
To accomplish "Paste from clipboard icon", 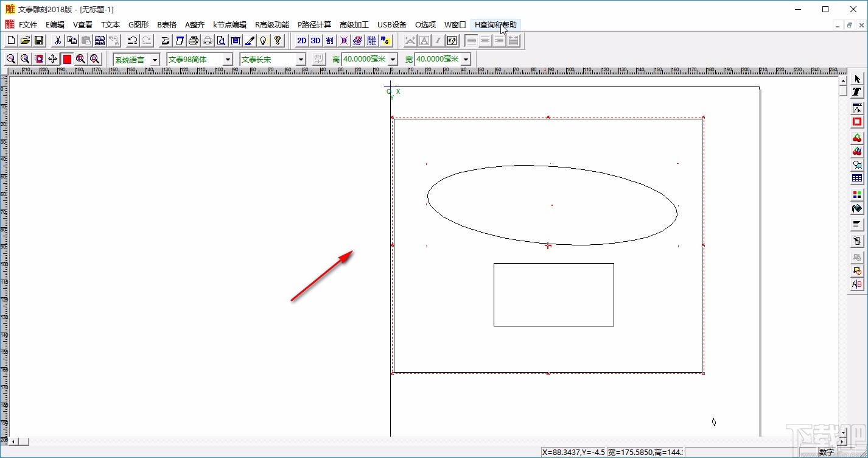I will tap(86, 41).
